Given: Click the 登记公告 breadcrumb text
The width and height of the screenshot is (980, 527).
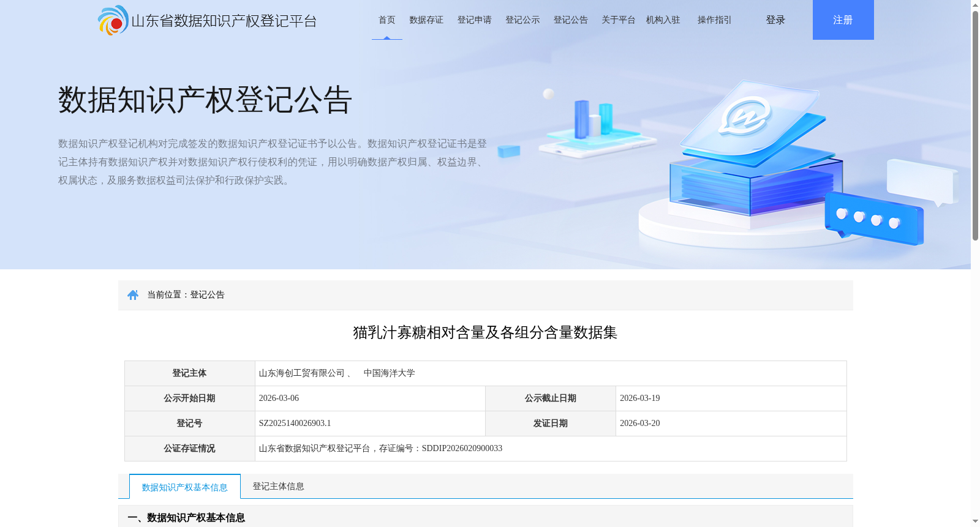Looking at the screenshot, I should point(208,295).
